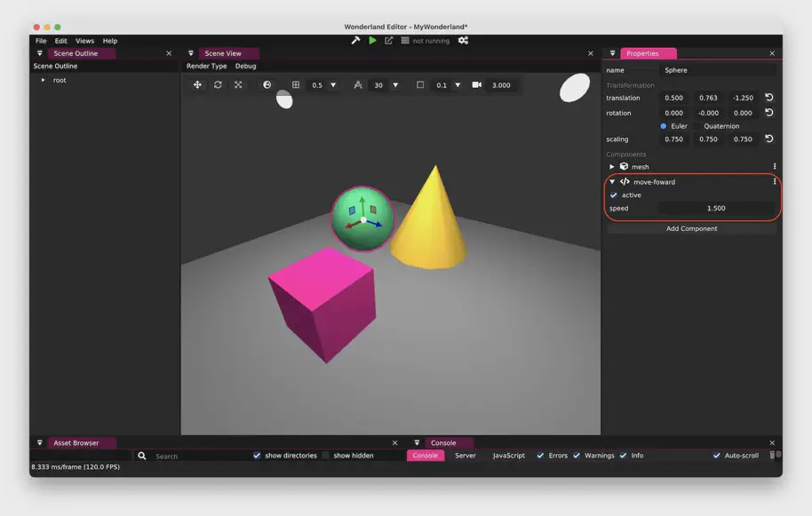The width and height of the screenshot is (812, 516).
Task: Open the move-foward component options menu
Action: (x=775, y=181)
